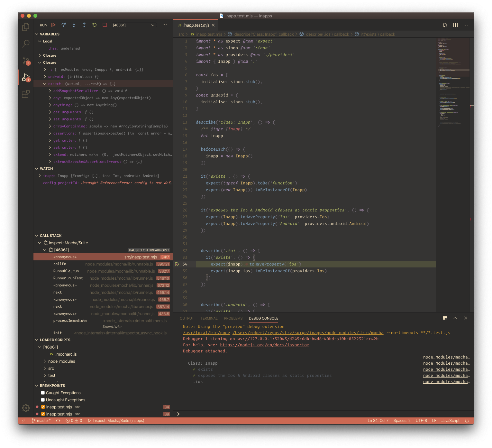Show errors and warnings from status bar
Viewport: 492px width, 448px height.
coord(74,421)
